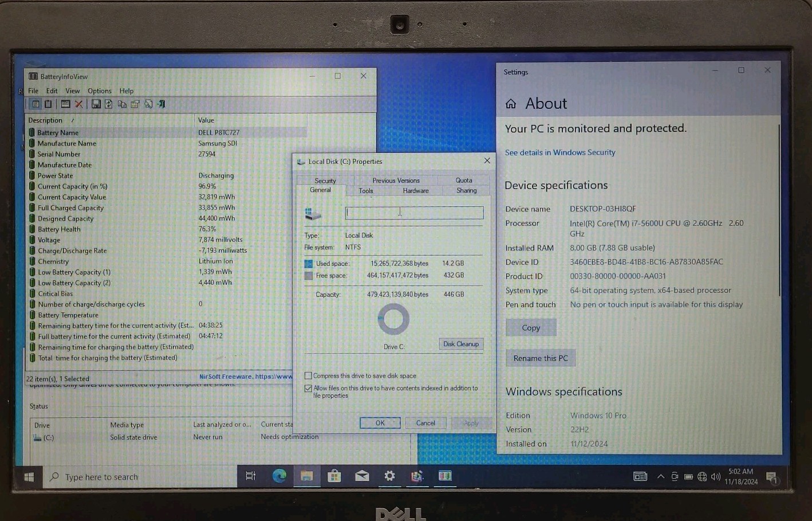Open the notification center icon
812x521 pixels.
tap(771, 477)
